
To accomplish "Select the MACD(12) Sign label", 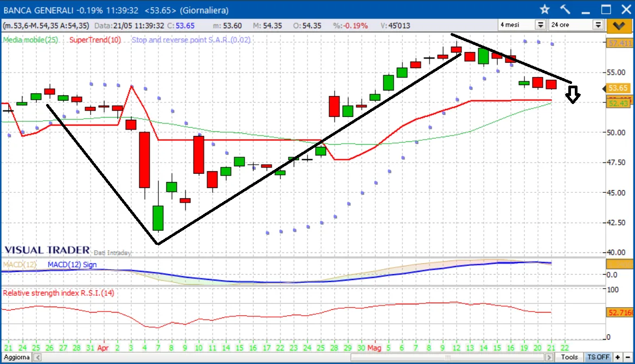I will 72,264.
